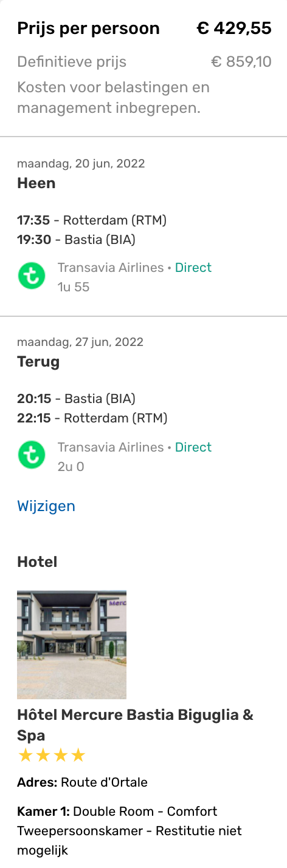Click the Prijs per persoon amount € 429,55

point(234,29)
